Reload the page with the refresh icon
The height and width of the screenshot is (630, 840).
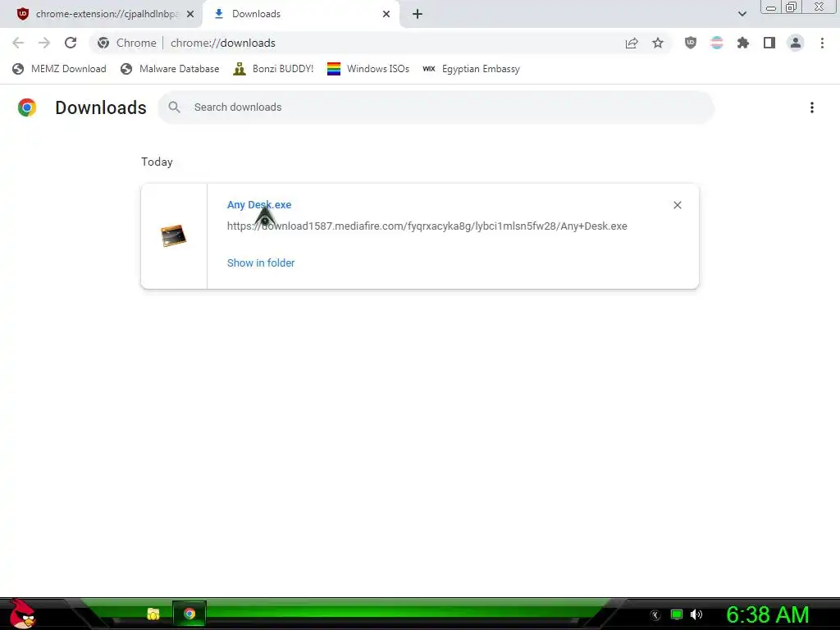click(71, 43)
